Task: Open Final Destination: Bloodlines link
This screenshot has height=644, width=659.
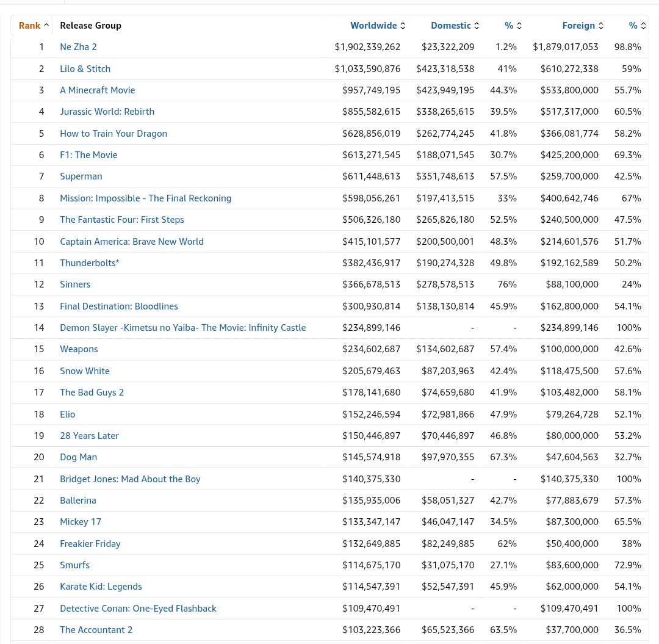Action: (x=119, y=306)
